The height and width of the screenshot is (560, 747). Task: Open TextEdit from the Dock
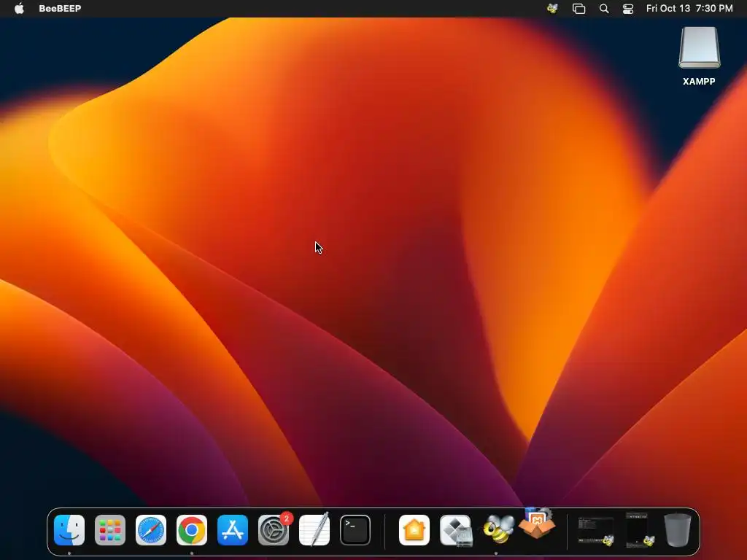314,529
